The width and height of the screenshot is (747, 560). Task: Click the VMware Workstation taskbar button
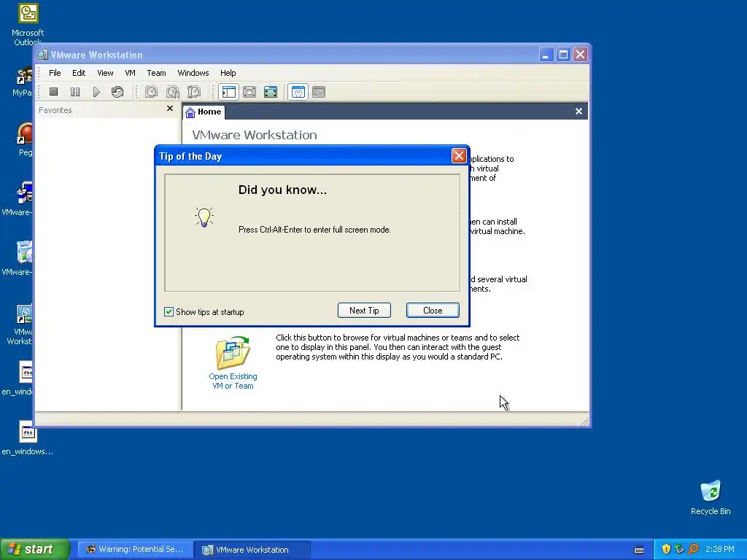pos(252,550)
